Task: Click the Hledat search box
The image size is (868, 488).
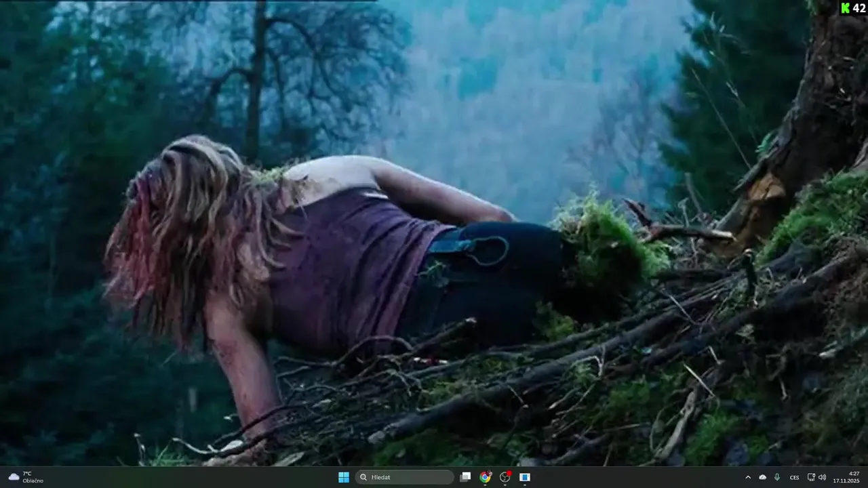Action: (x=405, y=477)
